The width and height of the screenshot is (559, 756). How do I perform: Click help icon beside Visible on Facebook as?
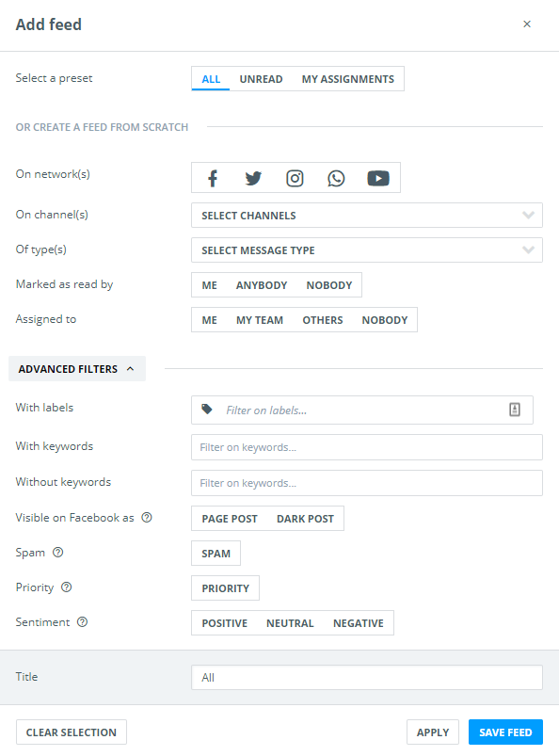click(x=147, y=518)
